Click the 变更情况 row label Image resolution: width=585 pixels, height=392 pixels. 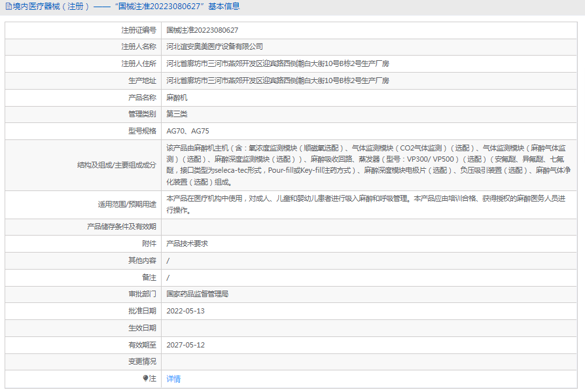pyautogui.click(x=142, y=361)
